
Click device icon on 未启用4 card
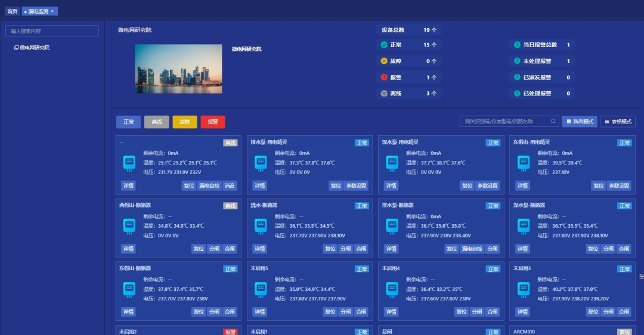(x=392, y=290)
